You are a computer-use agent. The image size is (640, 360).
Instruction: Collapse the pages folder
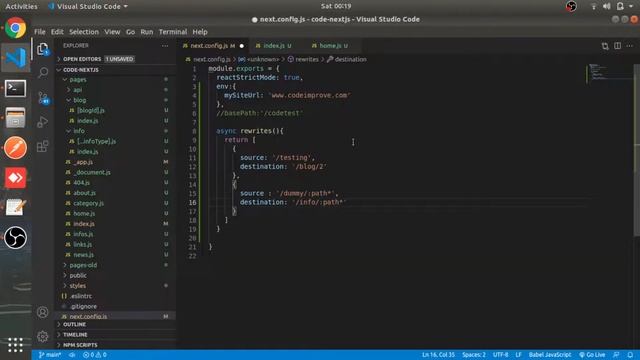pyautogui.click(x=116, y=80)
